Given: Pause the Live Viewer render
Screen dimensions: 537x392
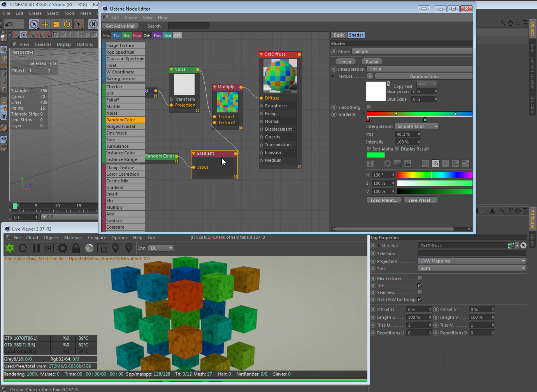Looking at the screenshot, I should point(36,248).
